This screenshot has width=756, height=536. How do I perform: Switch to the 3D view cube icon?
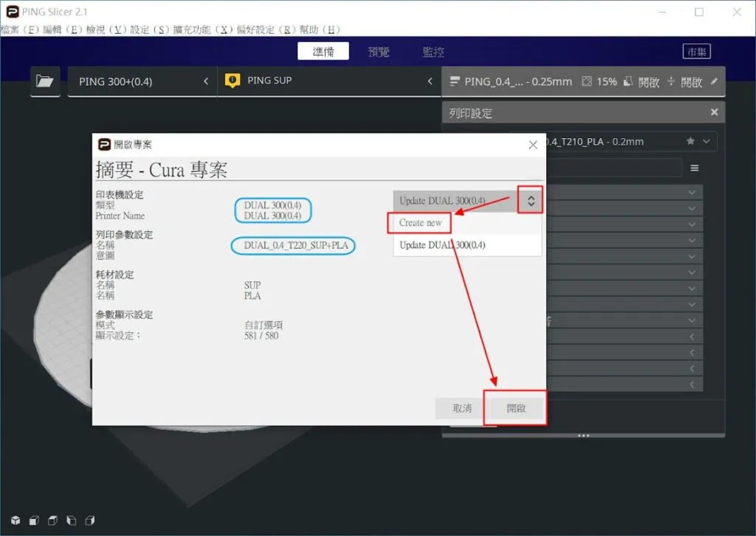pyautogui.click(x=16, y=520)
